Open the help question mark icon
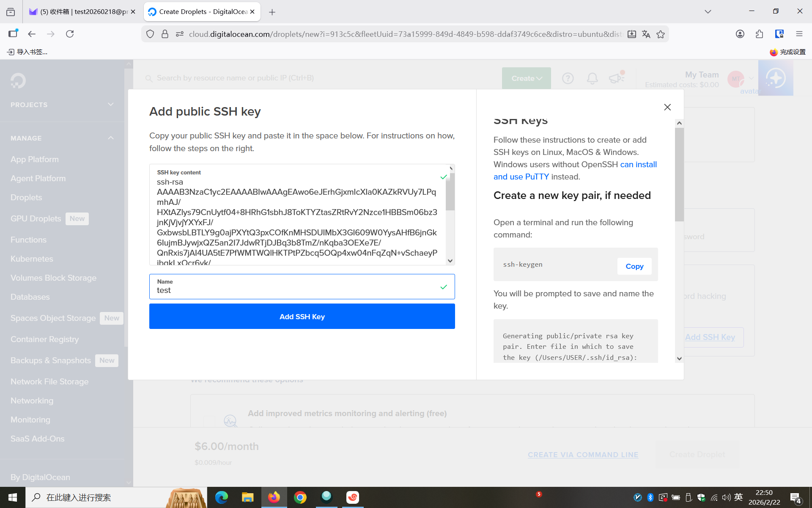Screen dimensions: 812x508 [x=568, y=78]
